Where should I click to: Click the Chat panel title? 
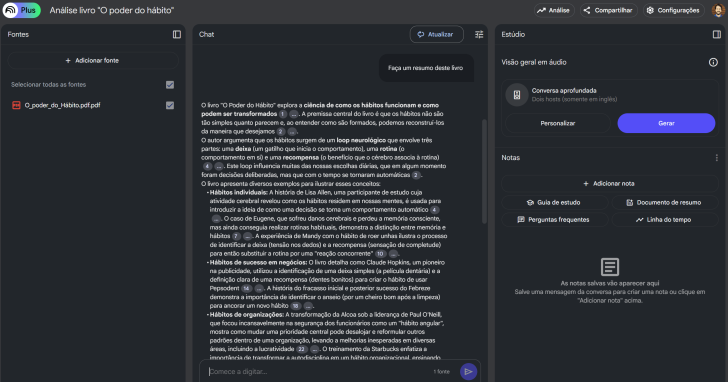[207, 34]
